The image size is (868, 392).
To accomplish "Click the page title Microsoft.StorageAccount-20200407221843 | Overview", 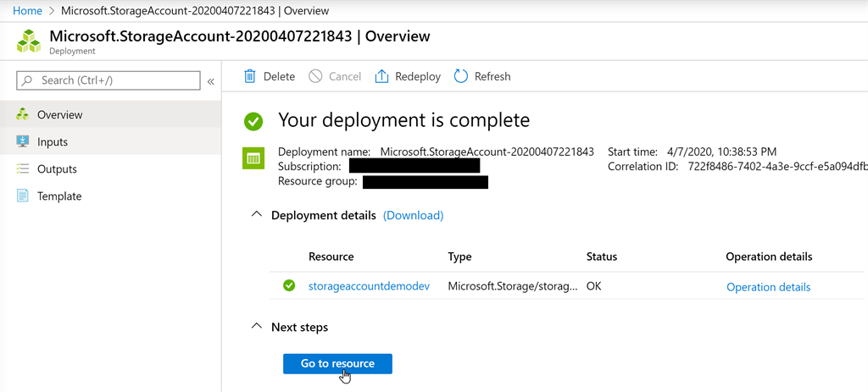I will 240,36.
